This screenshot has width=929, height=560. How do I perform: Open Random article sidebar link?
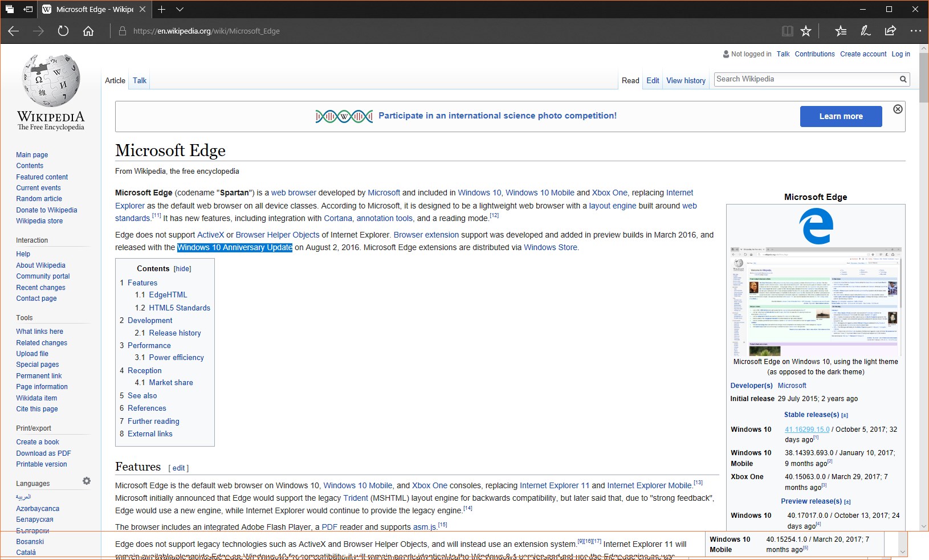pyautogui.click(x=39, y=199)
